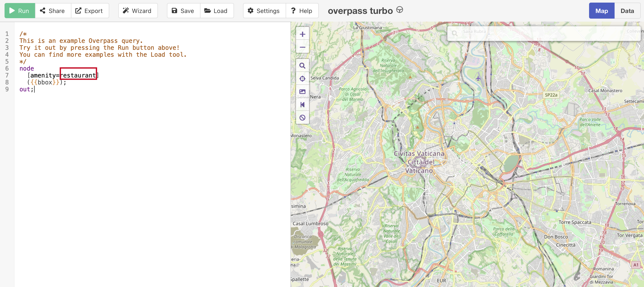Load a saved query

click(216, 11)
